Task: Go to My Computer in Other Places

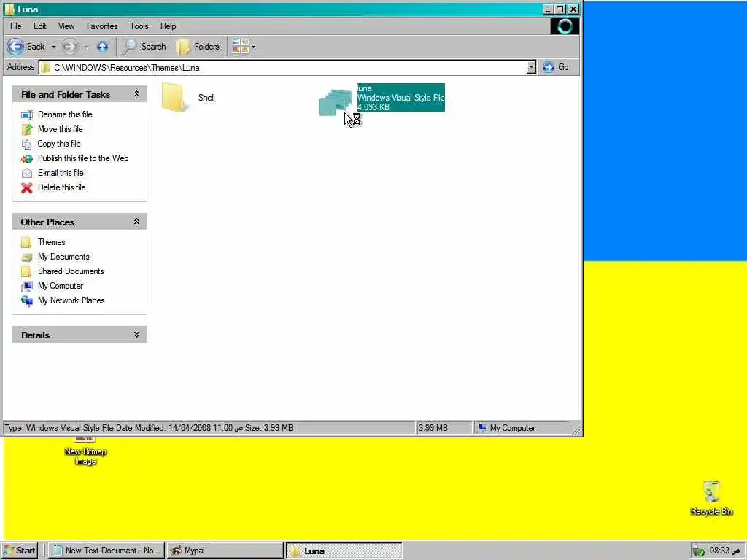Action: pos(61,286)
